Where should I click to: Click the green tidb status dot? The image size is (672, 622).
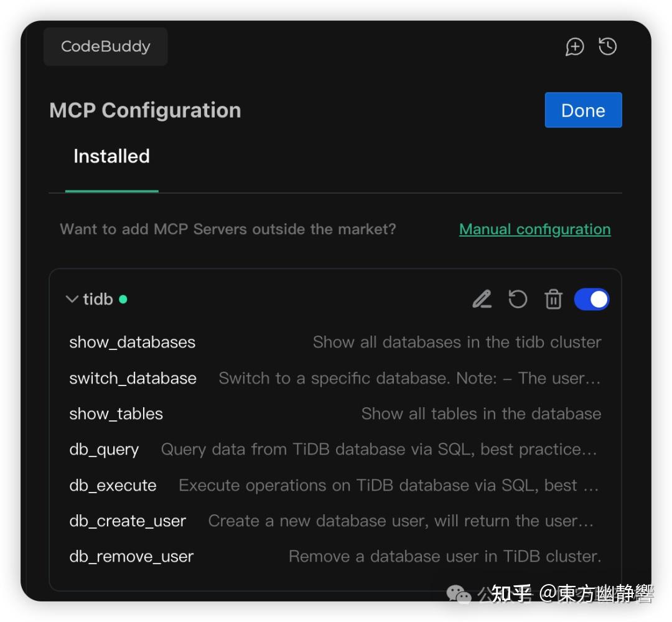click(123, 299)
